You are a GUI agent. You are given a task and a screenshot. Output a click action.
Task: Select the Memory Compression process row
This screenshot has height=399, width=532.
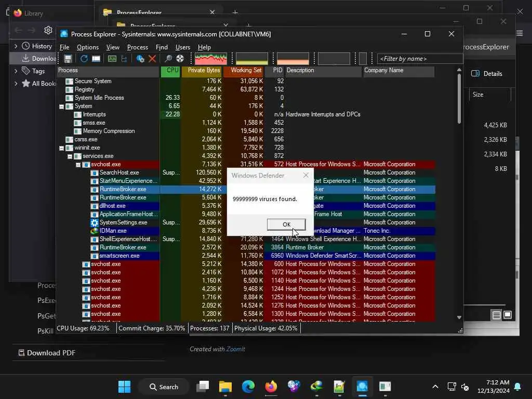246,131
